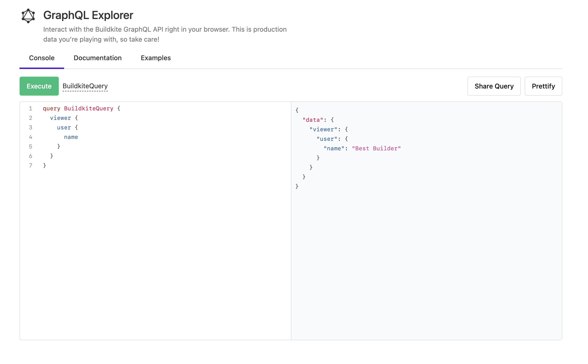
Task: Select the Best Builder result value
Action: point(376,148)
